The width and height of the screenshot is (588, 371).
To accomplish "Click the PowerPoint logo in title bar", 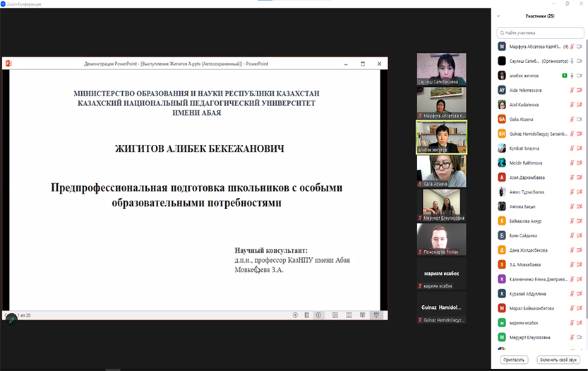I will pyautogui.click(x=9, y=64).
